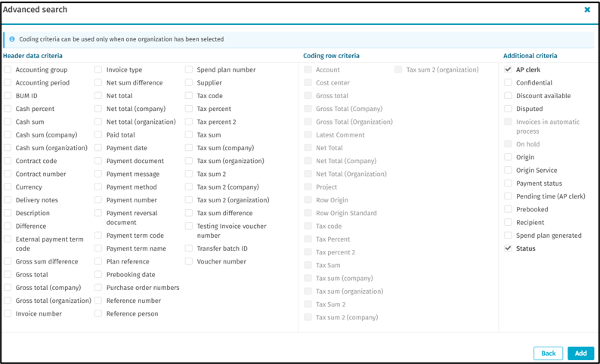Screen dimensions: 600x364
Task: Select the Transfer batch ID checkbox
Action: (x=189, y=248)
